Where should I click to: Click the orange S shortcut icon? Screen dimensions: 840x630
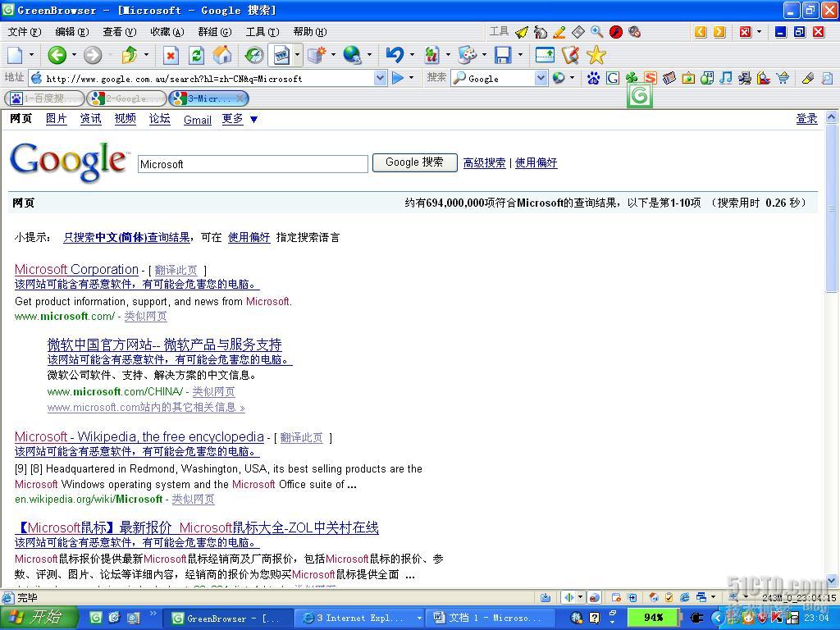point(651,78)
